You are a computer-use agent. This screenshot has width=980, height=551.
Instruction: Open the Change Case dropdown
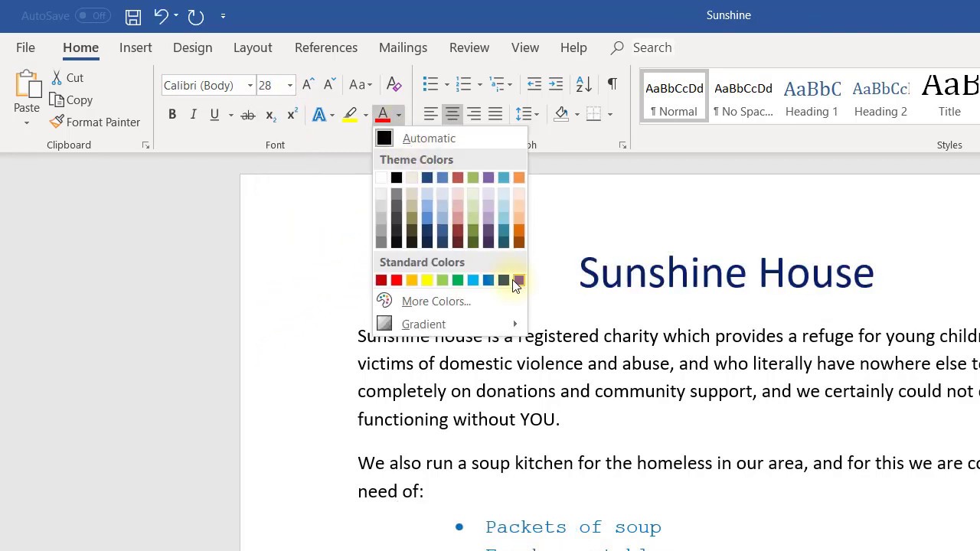click(x=360, y=85)
